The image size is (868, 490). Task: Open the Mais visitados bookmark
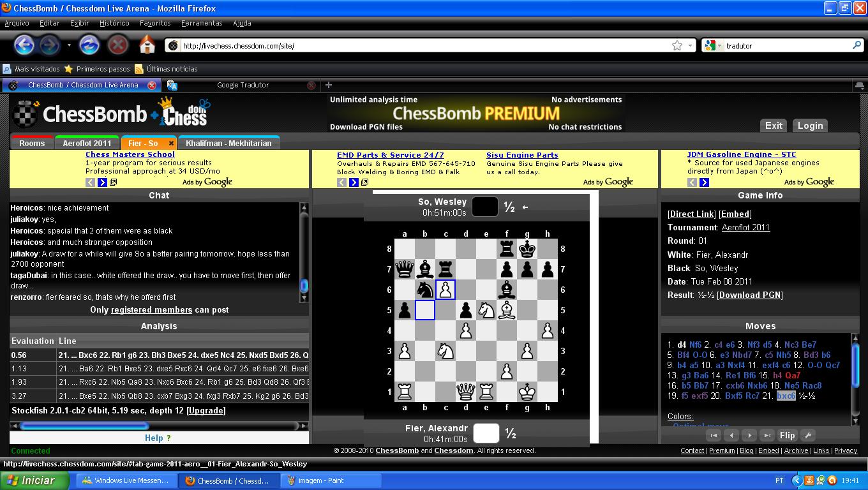pyautogui.click(x=31, y=69)
